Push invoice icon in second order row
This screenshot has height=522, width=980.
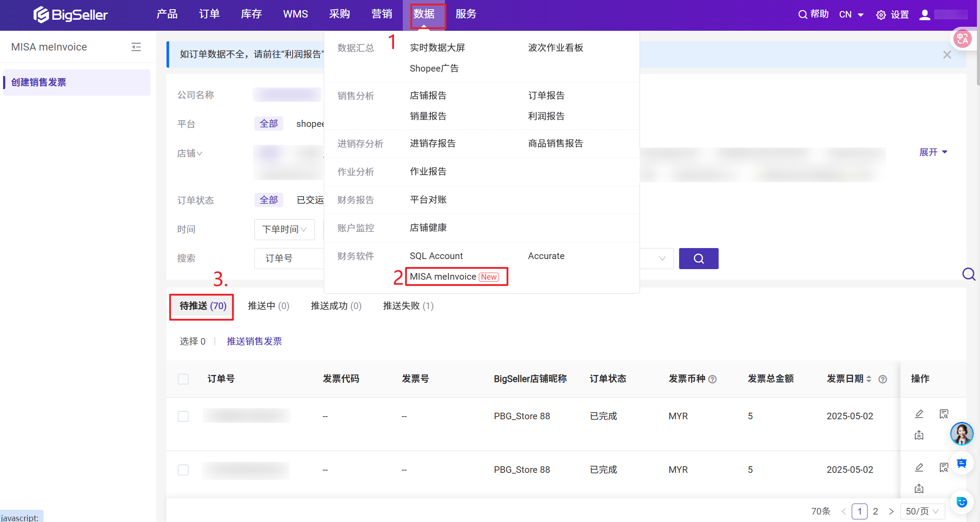coord(919,489)
